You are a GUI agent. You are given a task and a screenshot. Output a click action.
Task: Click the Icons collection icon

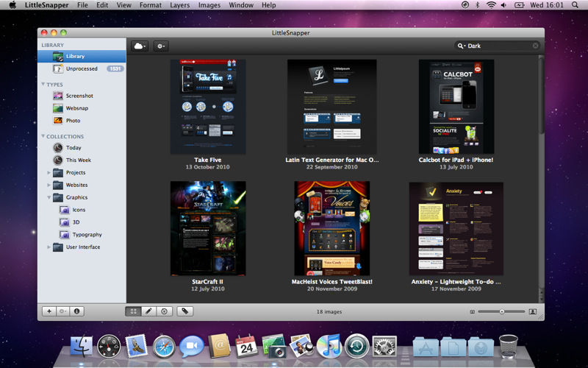tap(65, 210)
